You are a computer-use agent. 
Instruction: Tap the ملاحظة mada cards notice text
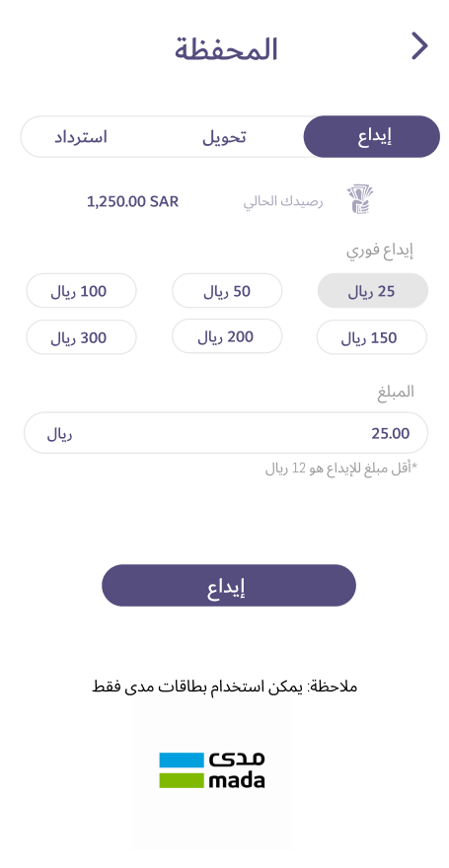tap(225, 687)
